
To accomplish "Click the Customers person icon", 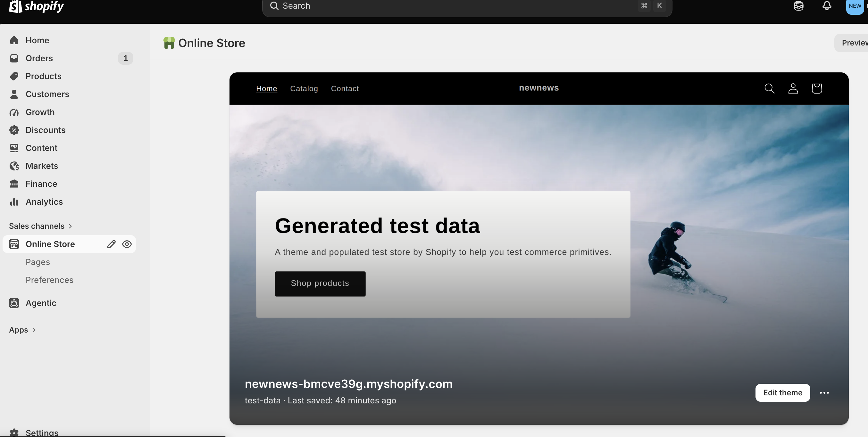I will [14, 94].
